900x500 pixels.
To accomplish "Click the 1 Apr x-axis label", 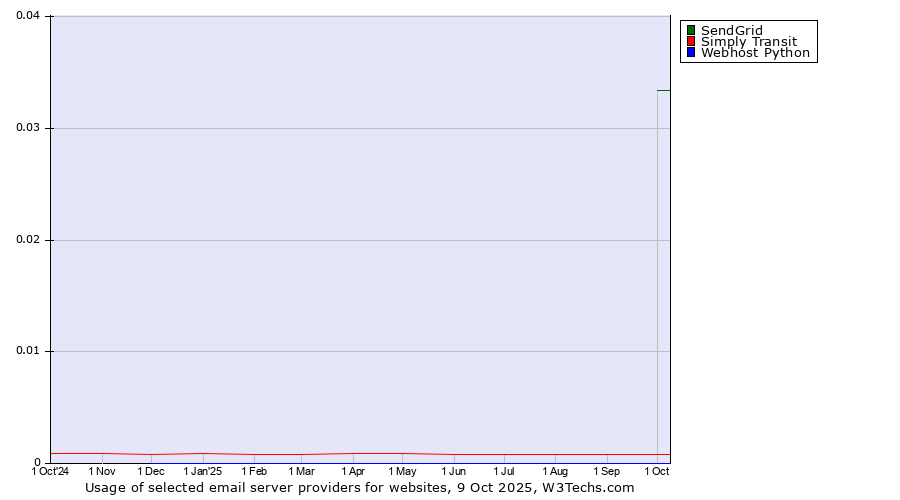I will coord(353,471).
